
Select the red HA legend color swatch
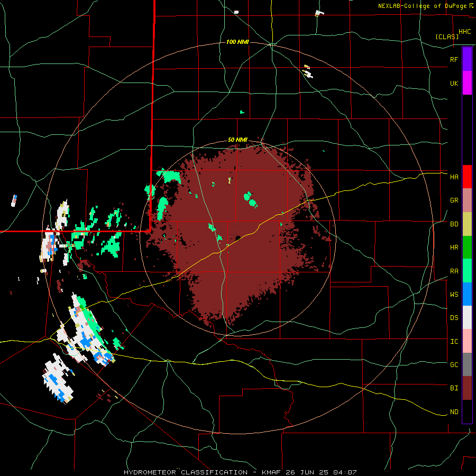[x=467, y=177]
